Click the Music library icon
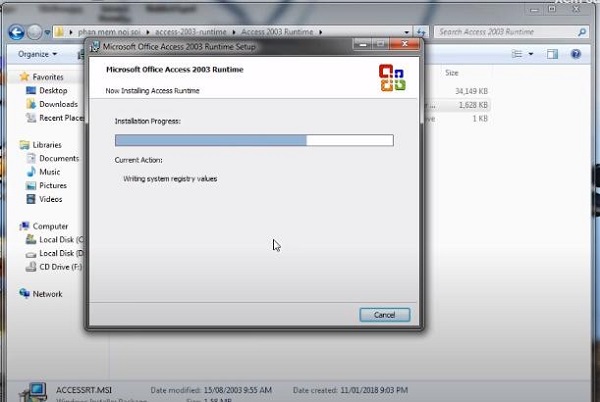 30,172
